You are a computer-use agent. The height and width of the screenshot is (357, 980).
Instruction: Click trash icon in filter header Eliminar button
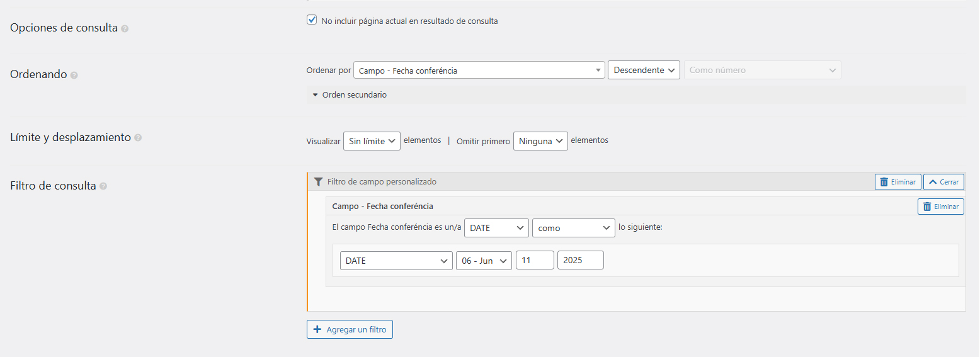coord(884,182)
